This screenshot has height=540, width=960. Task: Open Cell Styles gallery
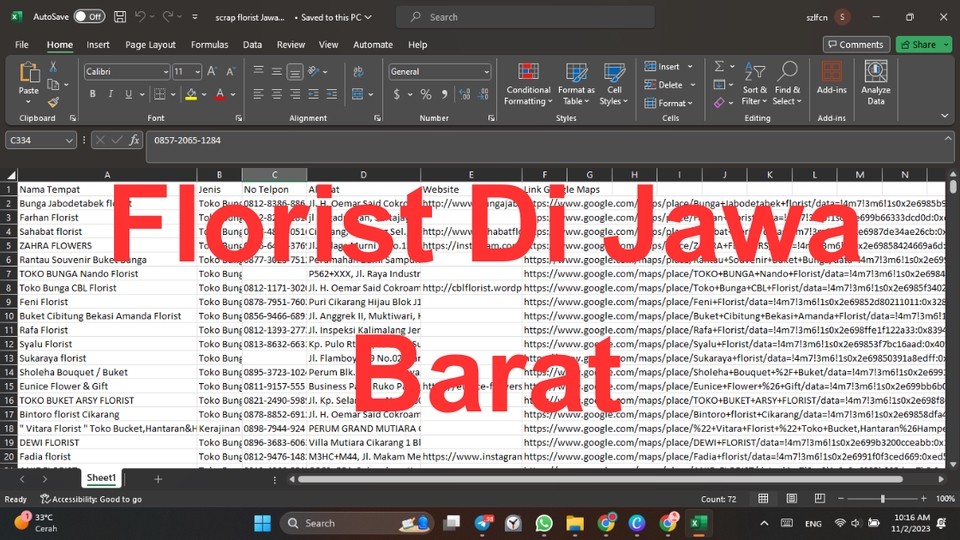coord(613,84)
